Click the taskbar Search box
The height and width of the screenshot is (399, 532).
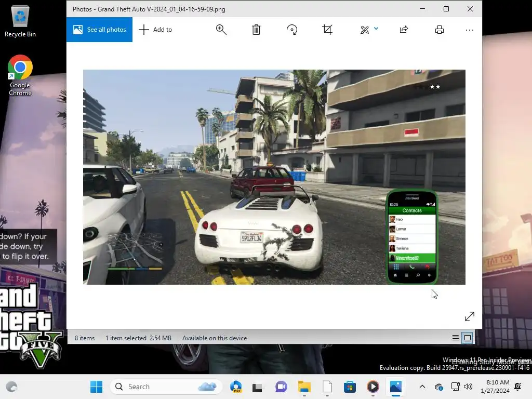point(166,387)
